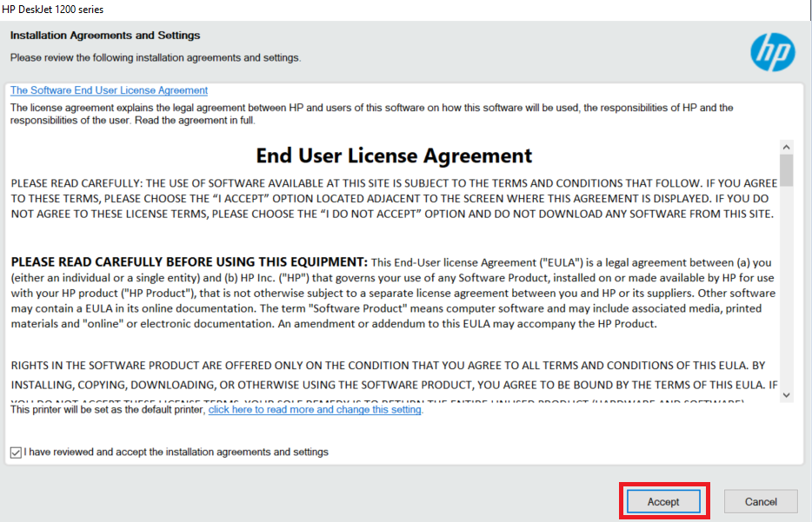This screenshot has height=522, width=812.
Task: Click the PLEASE READ CAREFULLY BEFORE USING text
Action: [189, 261]
